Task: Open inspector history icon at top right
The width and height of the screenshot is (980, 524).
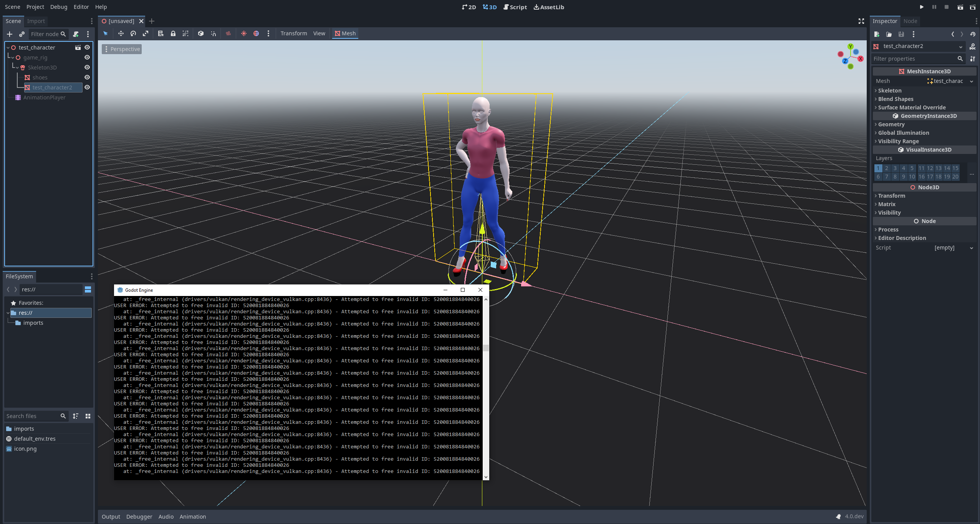Action: point(973,34)
